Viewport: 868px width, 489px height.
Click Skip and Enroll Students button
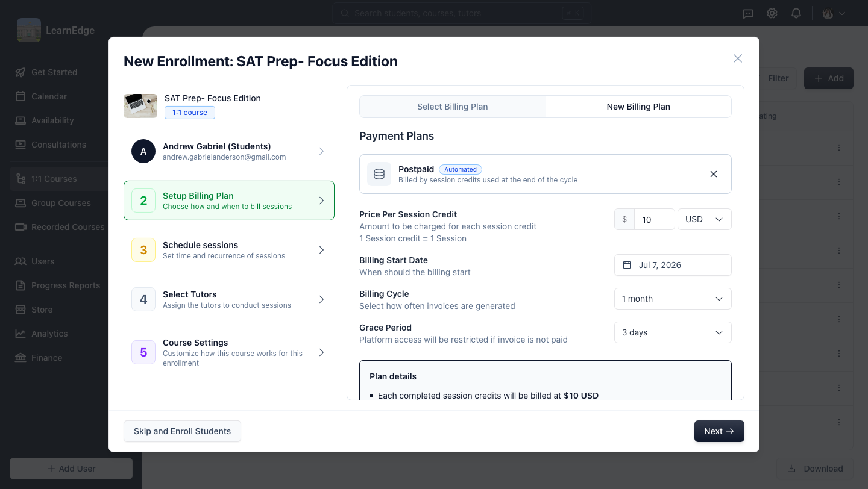tap(182, 431)
